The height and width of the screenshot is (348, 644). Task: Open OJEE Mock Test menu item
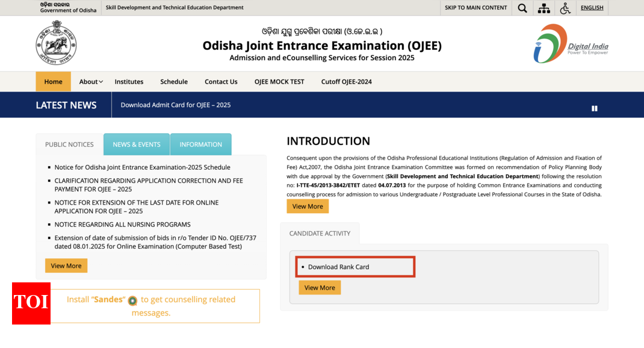click(x=279, y=82)
